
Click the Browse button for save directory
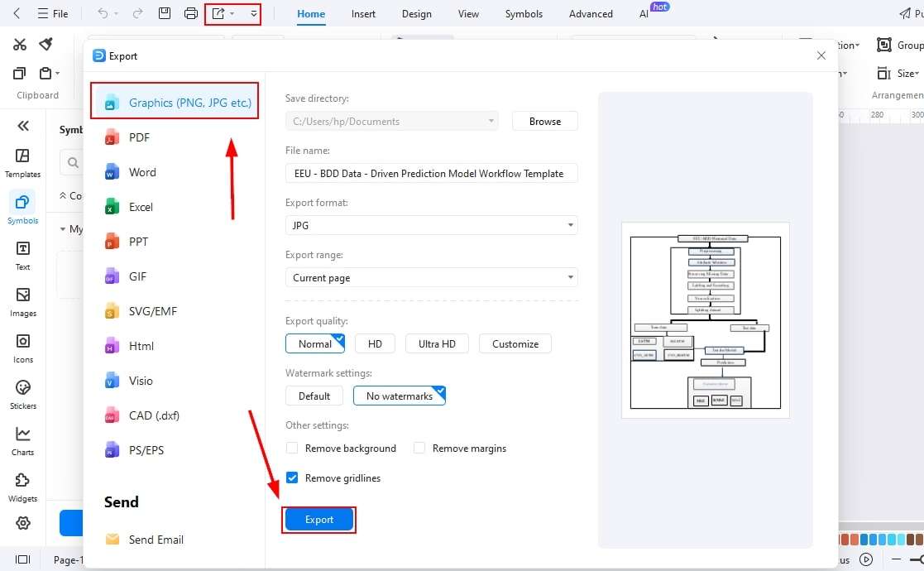coord(544,121)
